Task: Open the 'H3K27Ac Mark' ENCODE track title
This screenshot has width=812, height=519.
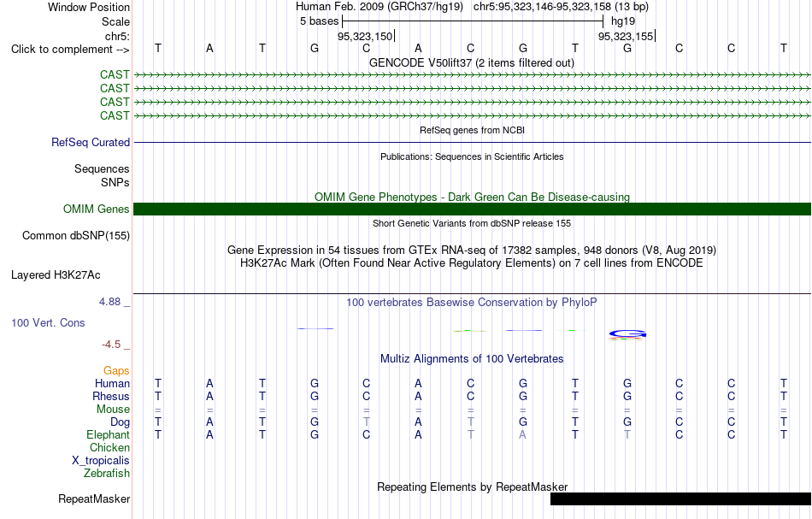Action: 472,263
